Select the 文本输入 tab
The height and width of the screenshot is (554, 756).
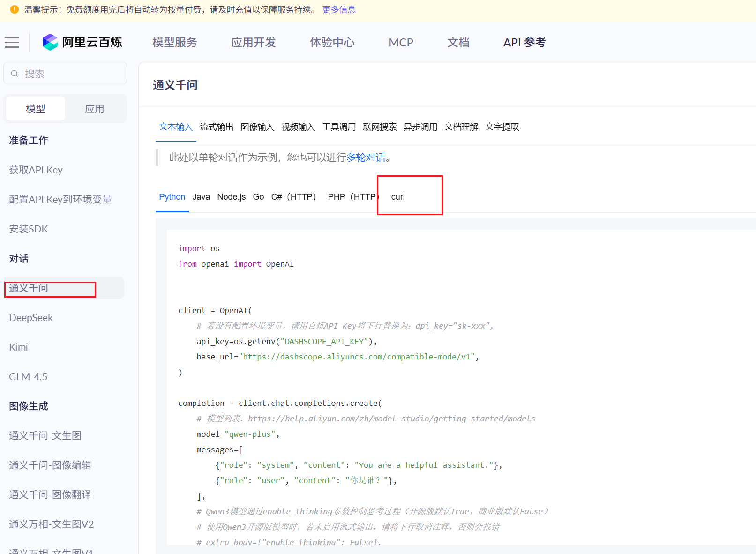click(176, 127)
